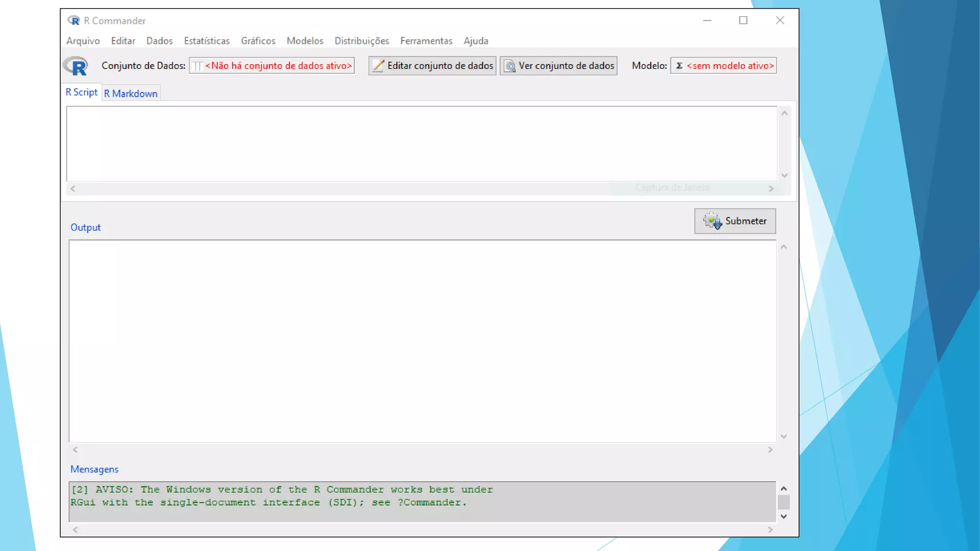This screenshot has width=980, height=551.
Task: Switch to the R Markdown tab
Action: tap(131, 94)
